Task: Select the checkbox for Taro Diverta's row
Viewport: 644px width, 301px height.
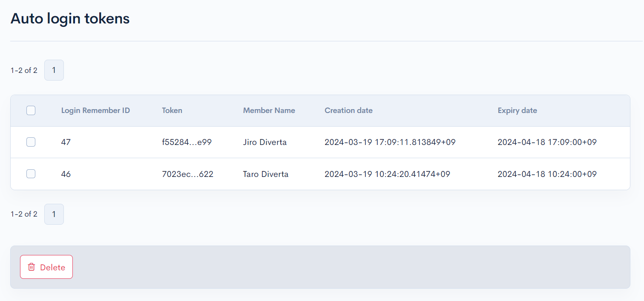Action: coord(31,174)
